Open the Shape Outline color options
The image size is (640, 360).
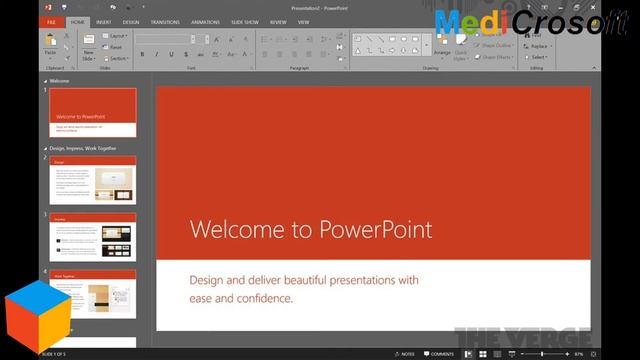pos(494,45)
